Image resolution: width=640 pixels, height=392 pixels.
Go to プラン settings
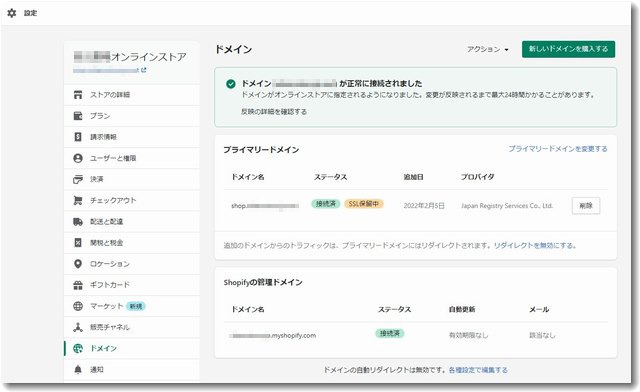point(131,116)
